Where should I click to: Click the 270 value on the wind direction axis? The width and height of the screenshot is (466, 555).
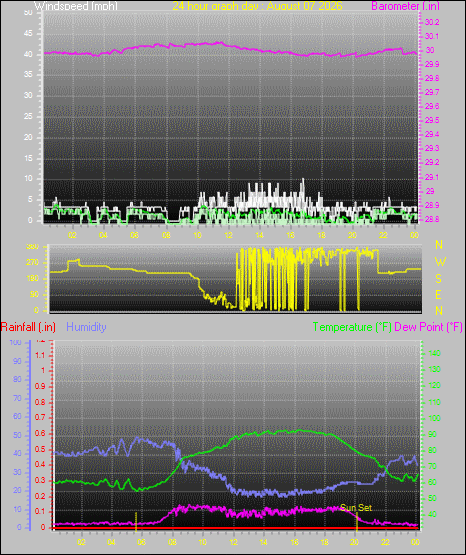(32, 263)
